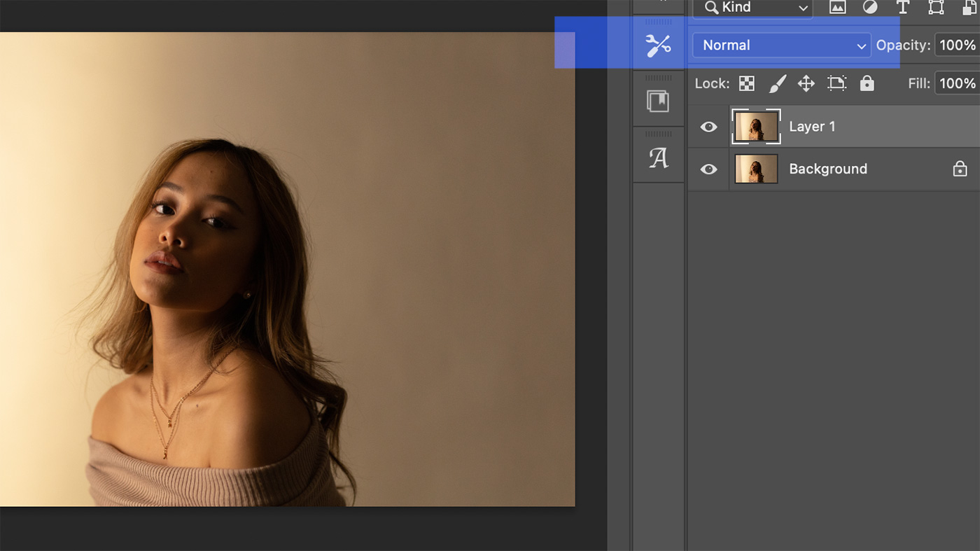Enable lock transparent pixels

(x=747, y=83)
